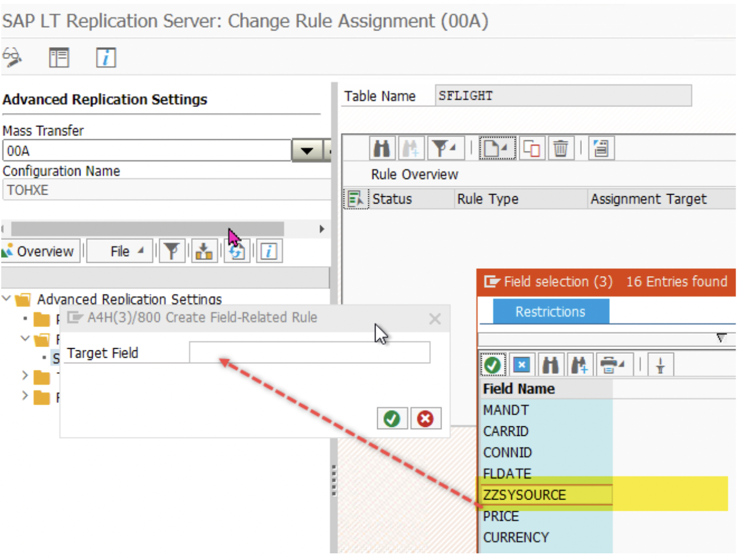This screenshot has width=740, height=560.
Task: Open the Mass Transfer dropdown arrow
Action: coord(307,150)
